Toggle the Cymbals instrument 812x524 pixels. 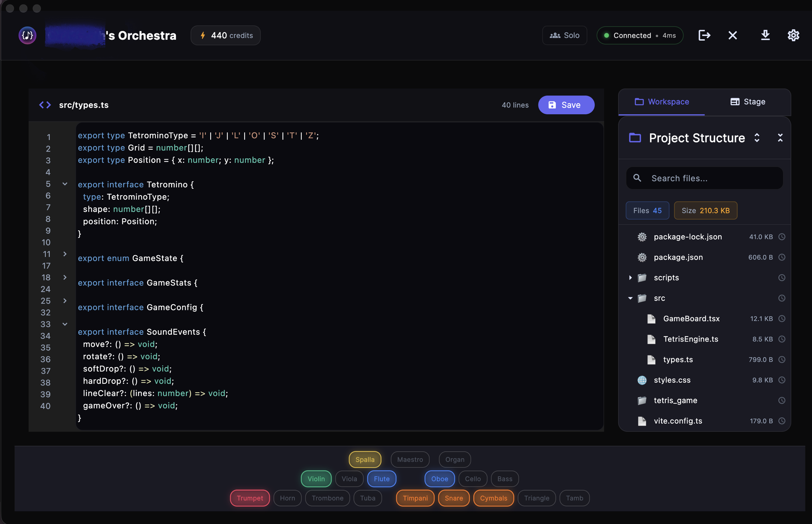pos(493,498)
